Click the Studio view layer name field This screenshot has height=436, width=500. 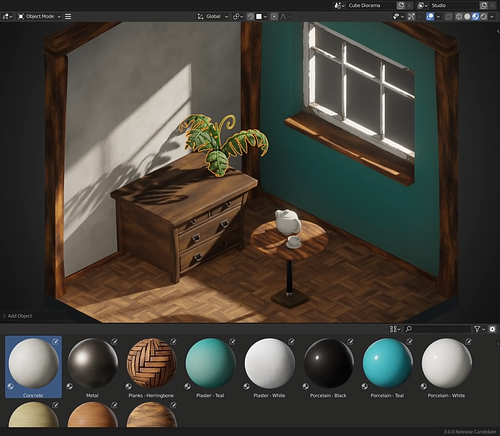455,5
